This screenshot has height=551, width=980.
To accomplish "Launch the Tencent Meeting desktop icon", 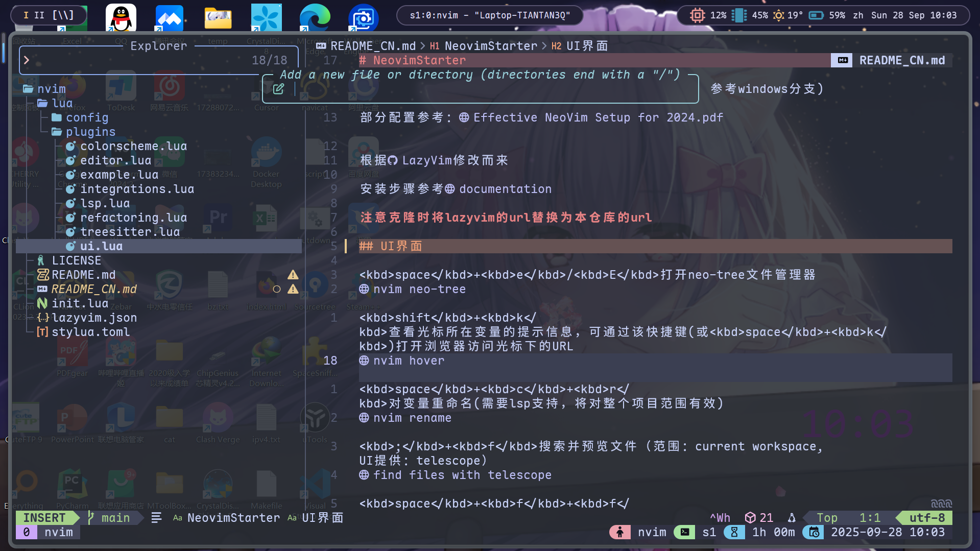I will click(x=170, y=18).
